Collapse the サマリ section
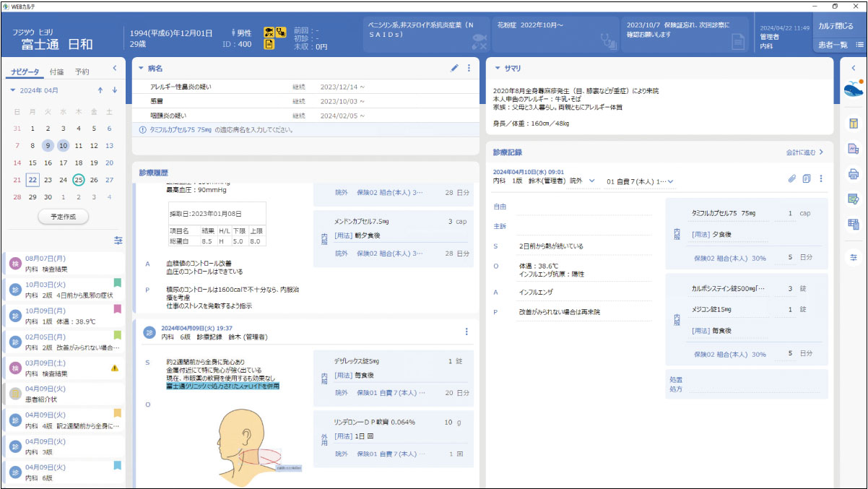This screenshot has width=868, height=489. coord(497,69)
